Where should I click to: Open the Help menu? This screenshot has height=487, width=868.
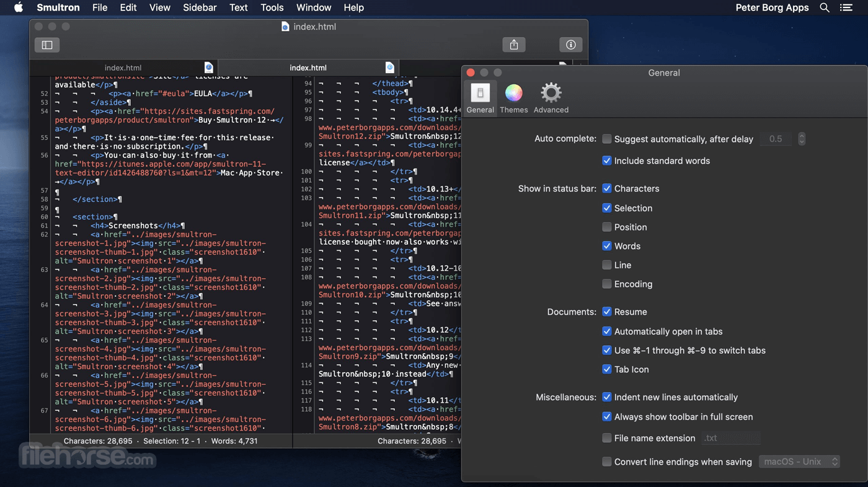coord(354,7)
